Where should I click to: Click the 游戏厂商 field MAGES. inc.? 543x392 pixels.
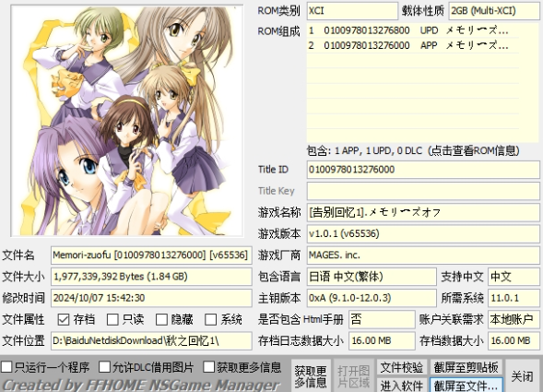pyautogui.click(x=423, y=255)
